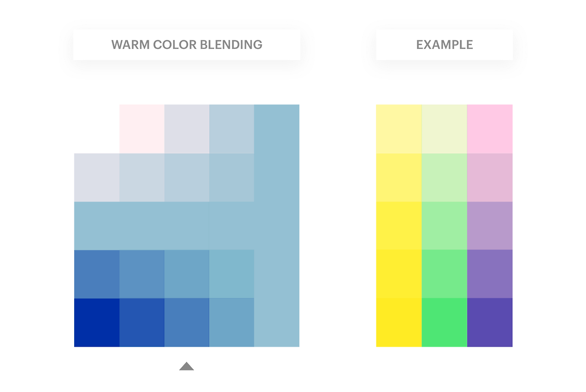Select the saturated yellow swatch at the bottom of the example
Viewport: 586px width, 392px height.
coord(399,322)
